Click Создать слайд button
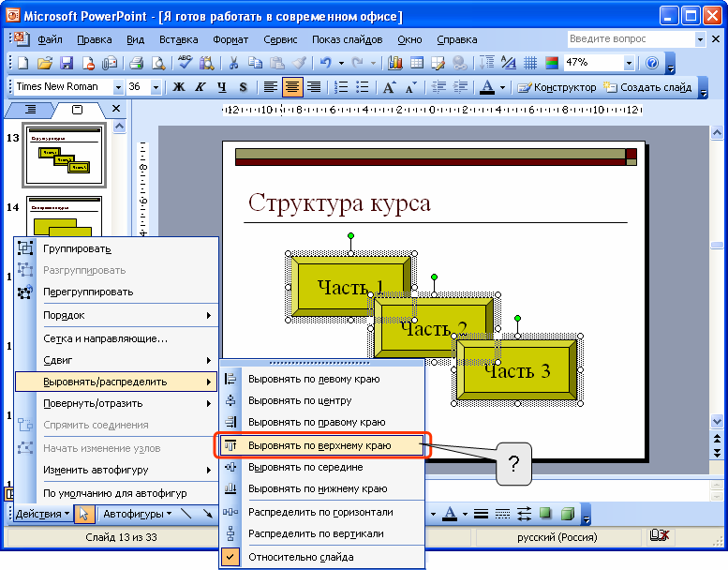The width and height of the screenshot is (728, 570). 647,87
